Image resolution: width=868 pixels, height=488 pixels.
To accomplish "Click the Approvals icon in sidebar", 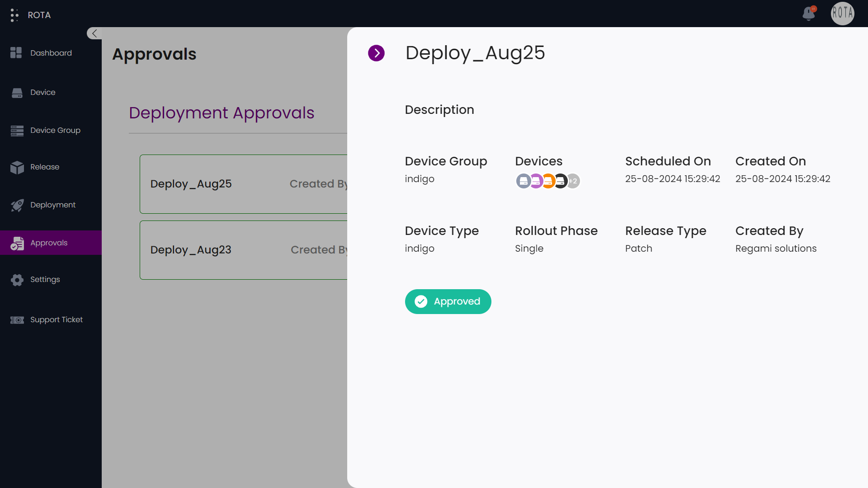I will [17, 243].
